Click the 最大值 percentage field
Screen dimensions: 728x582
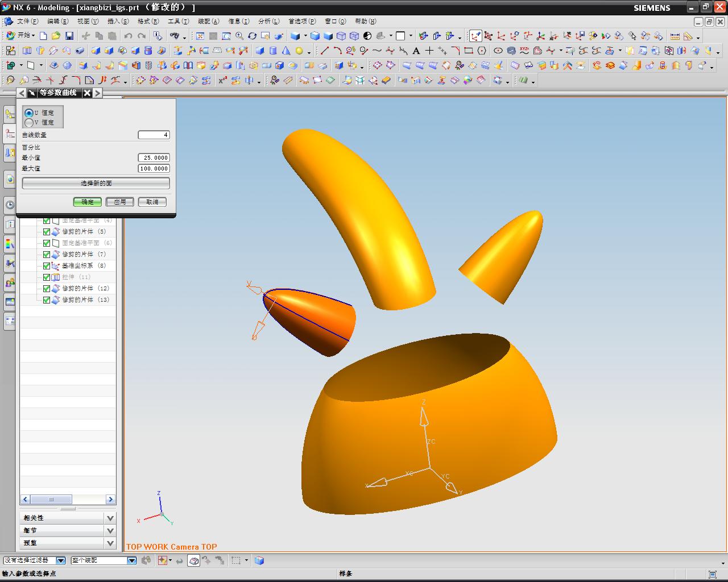tap(154, 168)
